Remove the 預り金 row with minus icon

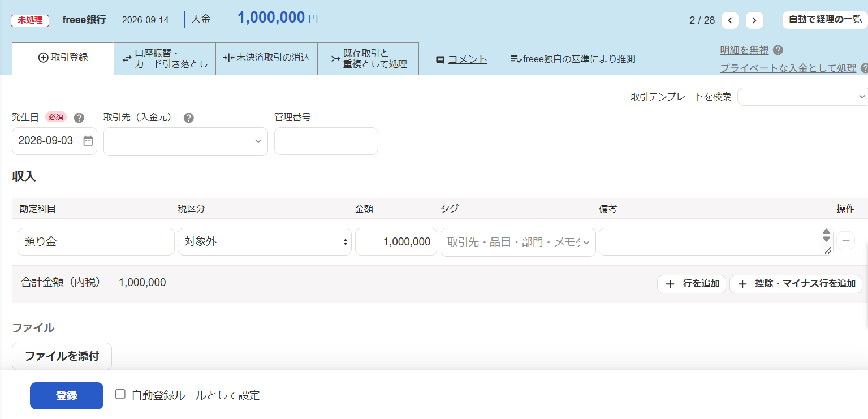pos(845,240)
